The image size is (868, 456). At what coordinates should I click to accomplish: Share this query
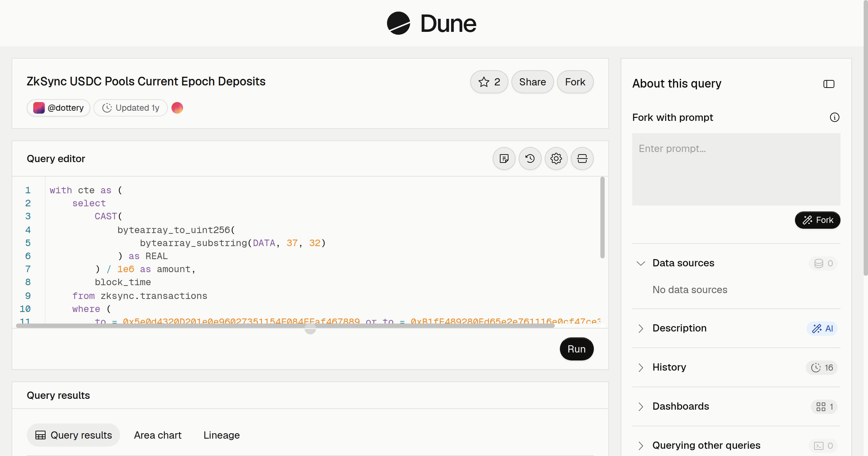point(532,82)
